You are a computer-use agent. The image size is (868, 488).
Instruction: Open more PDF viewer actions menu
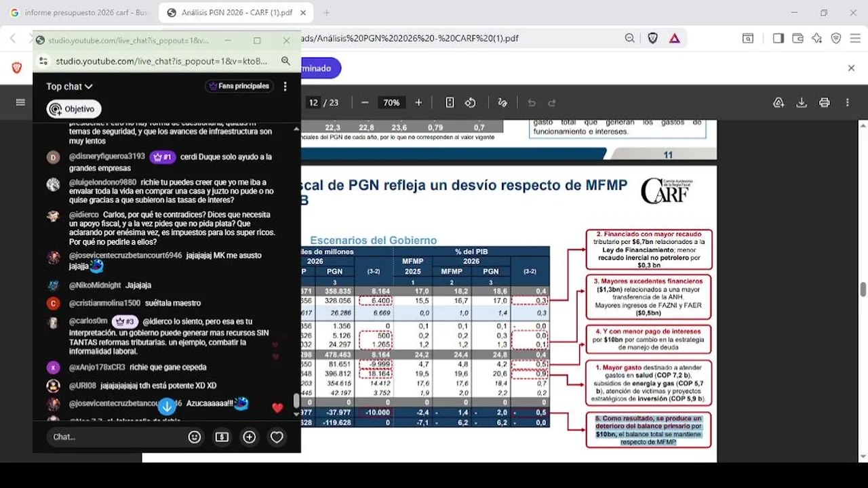pyautogui.click(x=848, y=102)
